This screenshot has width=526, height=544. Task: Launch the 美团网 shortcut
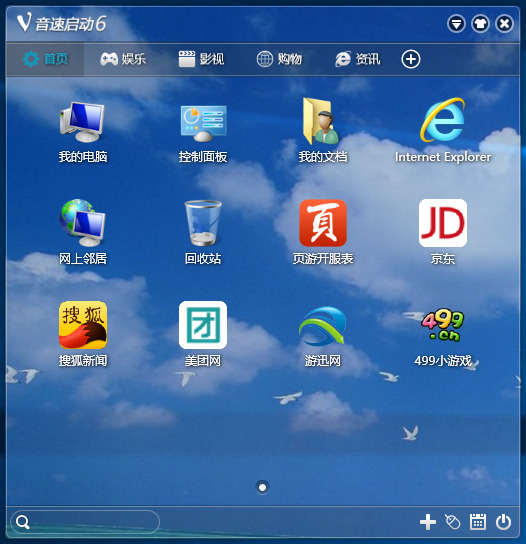coord(203,325)
